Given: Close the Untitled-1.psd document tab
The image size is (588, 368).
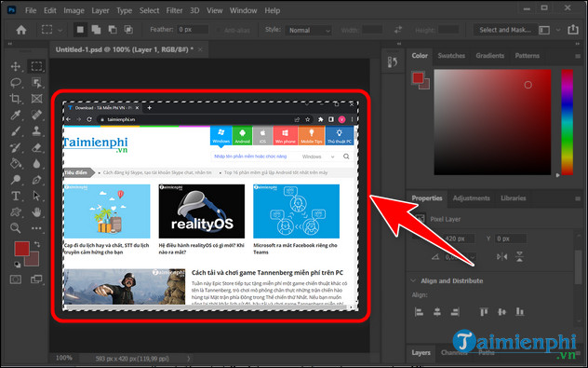Looking at the screenshot, I should (200, 49).
